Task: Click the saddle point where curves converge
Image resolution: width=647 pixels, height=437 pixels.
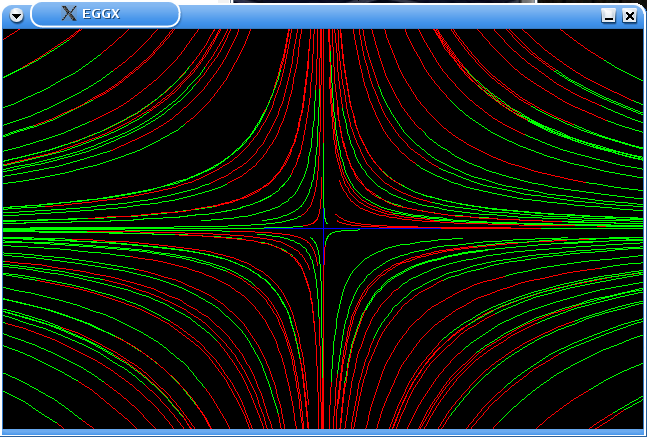Action: point(323,229)
